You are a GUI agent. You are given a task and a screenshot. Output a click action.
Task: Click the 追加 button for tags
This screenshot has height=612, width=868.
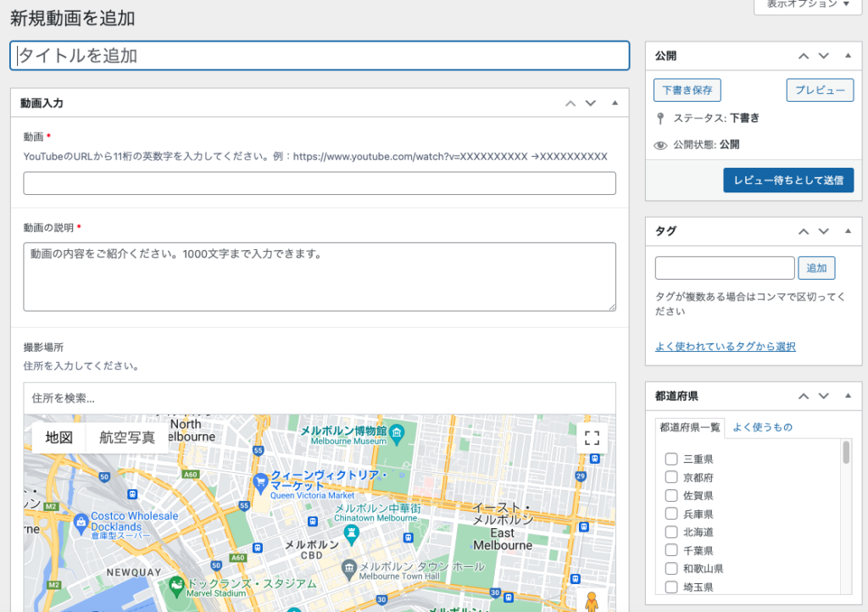point(816,269)
